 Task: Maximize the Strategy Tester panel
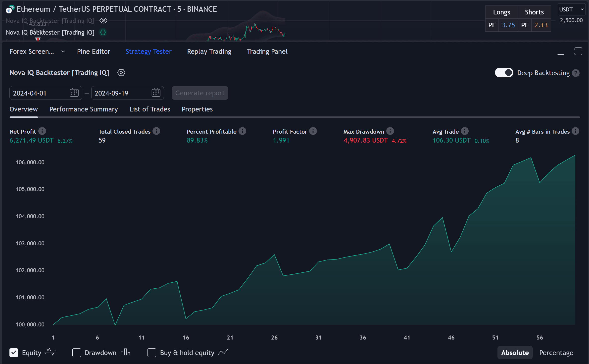[x=578, y=51]
